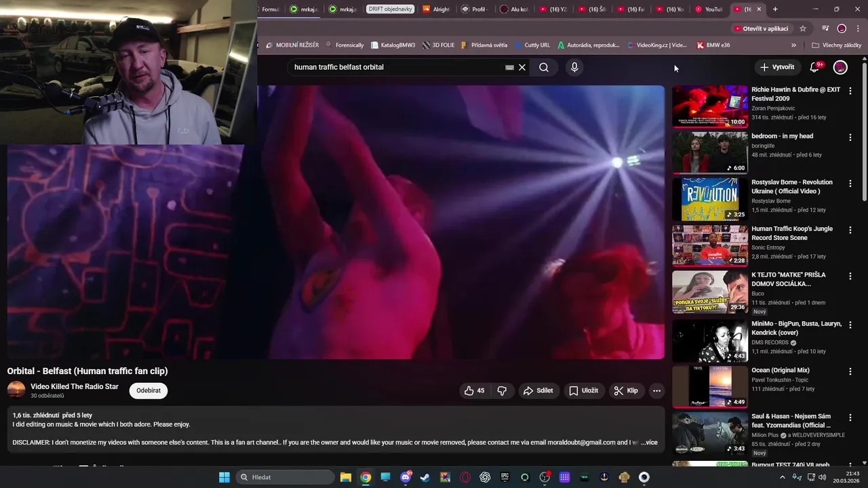The image size is (868, 488).
Task: Open ChatGPT icon in taskbar
Action: pos(485,477)
